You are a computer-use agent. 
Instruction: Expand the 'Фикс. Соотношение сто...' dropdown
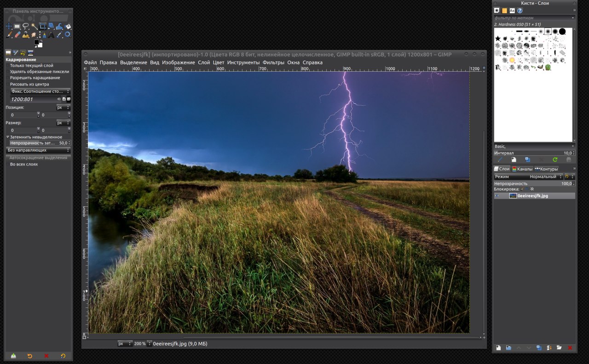point(39,91)
